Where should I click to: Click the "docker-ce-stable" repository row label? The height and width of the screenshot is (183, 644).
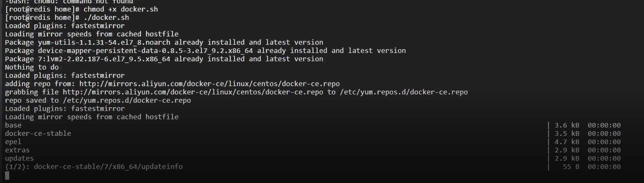38,133
